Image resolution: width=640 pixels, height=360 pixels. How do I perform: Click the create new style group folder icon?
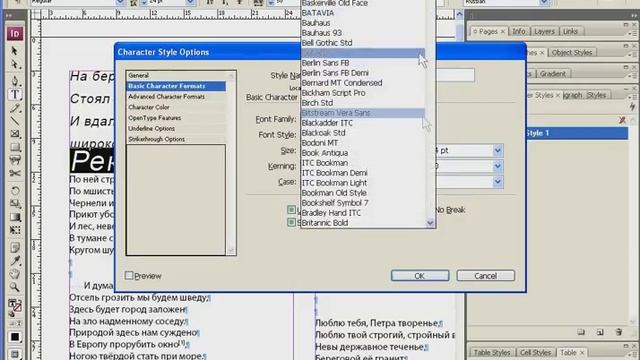581,332
